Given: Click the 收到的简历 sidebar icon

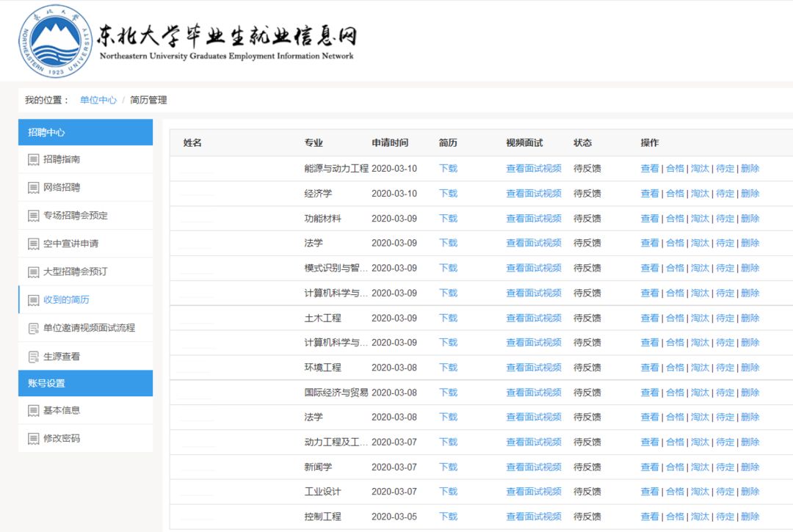Looking at the screenshot, I should click(33, 299).
